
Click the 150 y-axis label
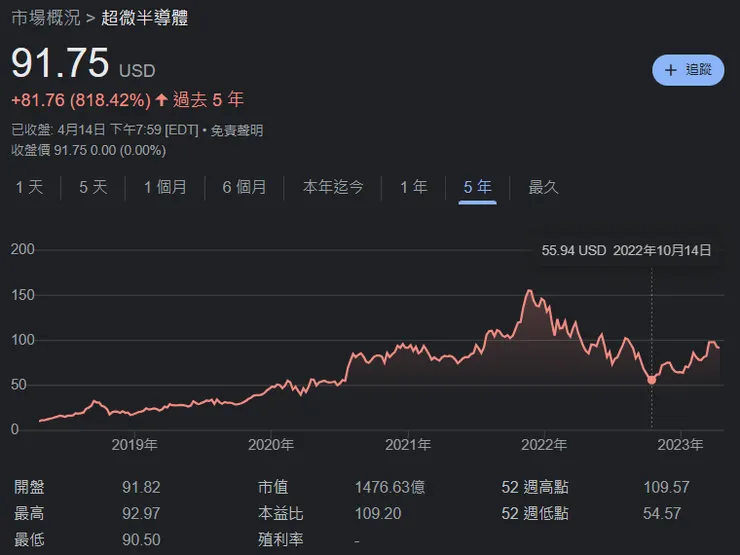click(x=23, y=295)
